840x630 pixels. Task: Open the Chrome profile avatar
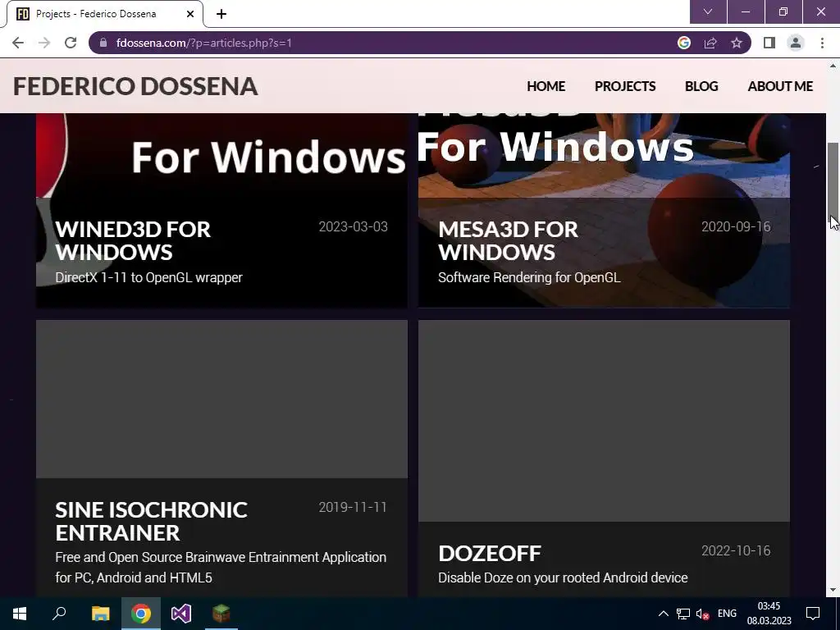coord(796,43)
